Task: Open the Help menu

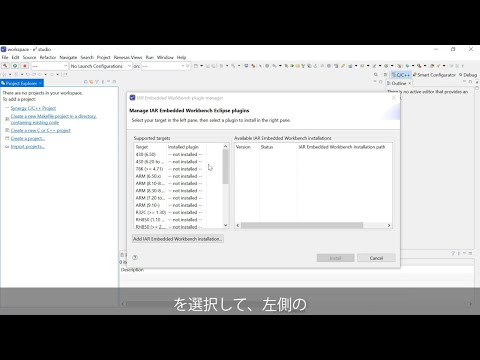Action: click(181, 57)
